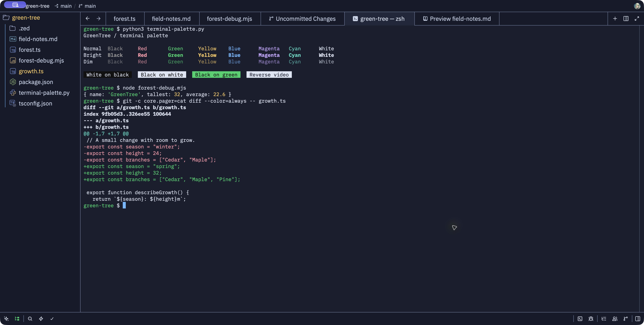Click 'index 9fb05d3..326ee55 100644' terminal line
Screen dimensions: 644x325
[127, 114]
